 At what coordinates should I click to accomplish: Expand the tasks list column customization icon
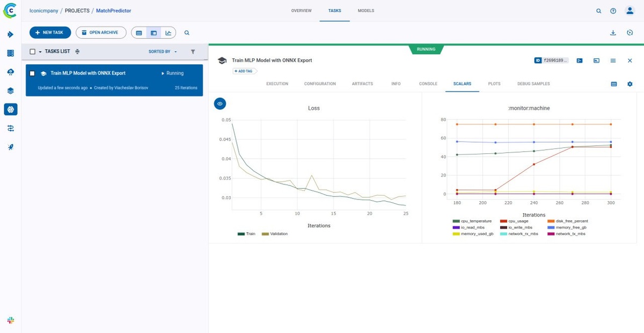tap(77, 51)
